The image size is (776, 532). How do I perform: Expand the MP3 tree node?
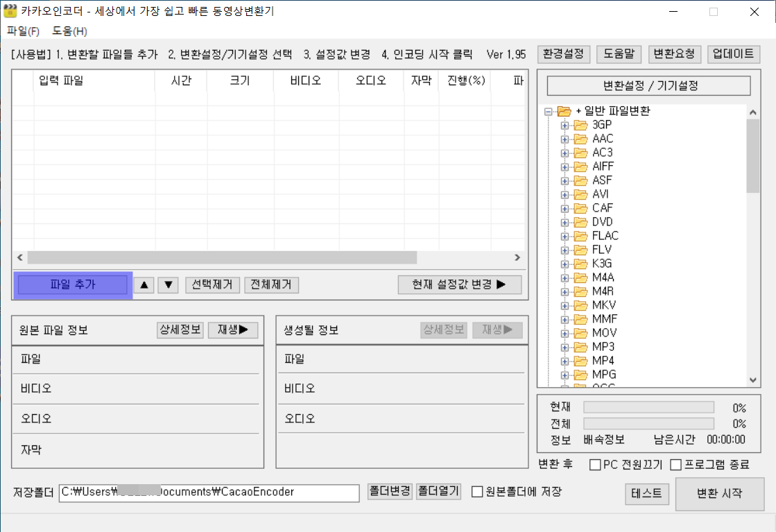564,347
